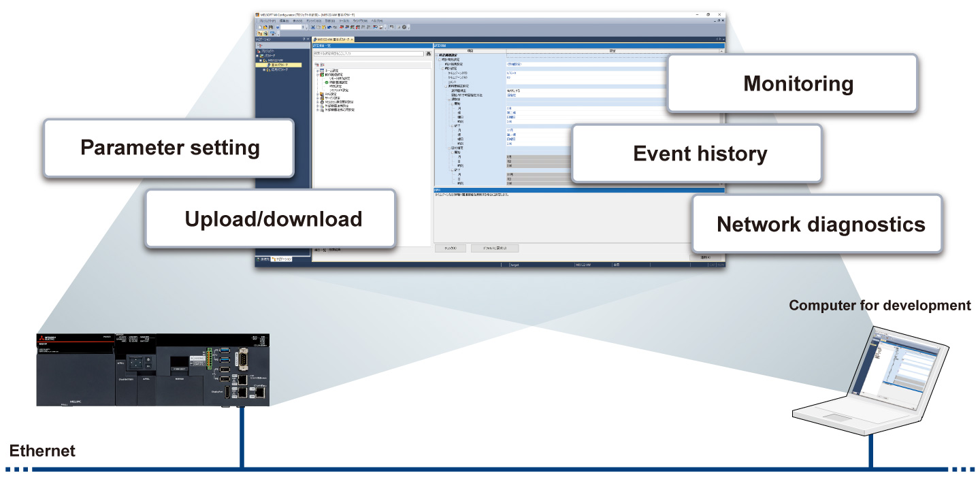Click the Save icon in the toolbar

coord(271,27)
